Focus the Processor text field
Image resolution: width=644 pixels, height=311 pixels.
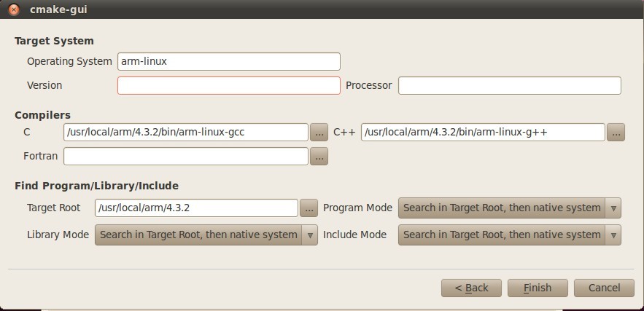point(510,85)
